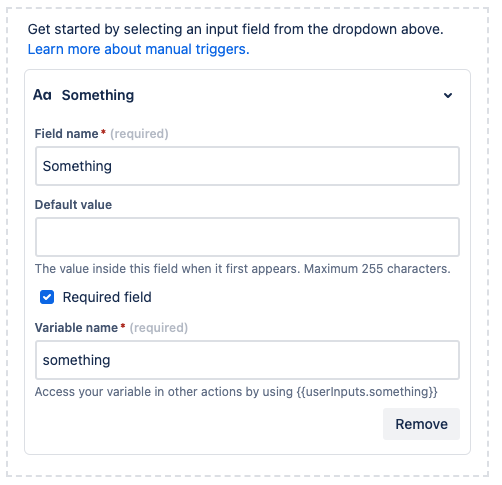Click the {{userInputs.something}} smart value hint
Screen dimensions: 502x485
click(x=367, y=392)
